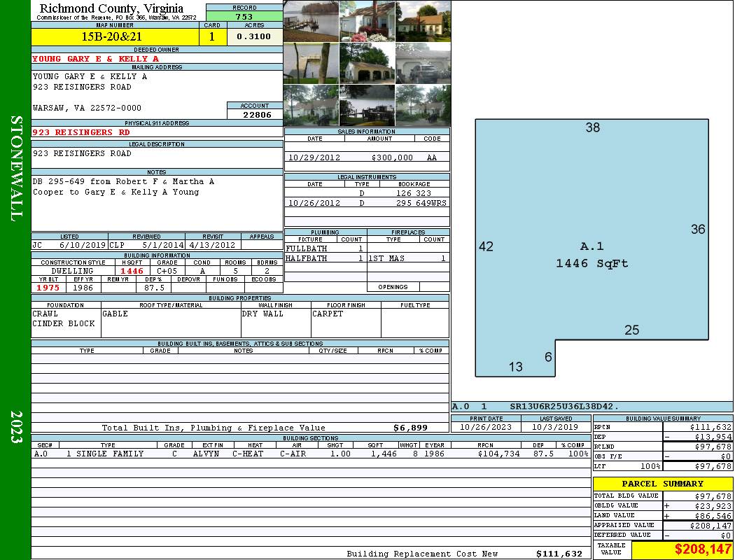Click exterior finish ALVYN
The image size is (735, 560).
[206, 454]
